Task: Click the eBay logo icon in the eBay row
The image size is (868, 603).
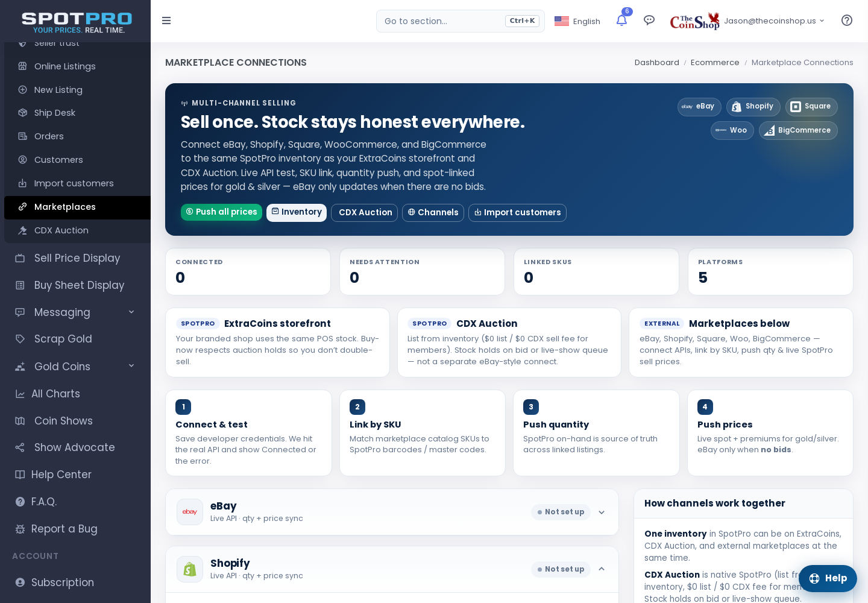Action: [x=190, y=512]
